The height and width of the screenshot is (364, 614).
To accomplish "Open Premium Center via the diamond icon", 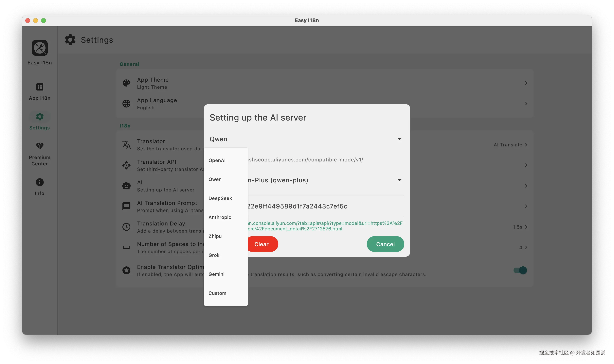I will click(39, 146).
